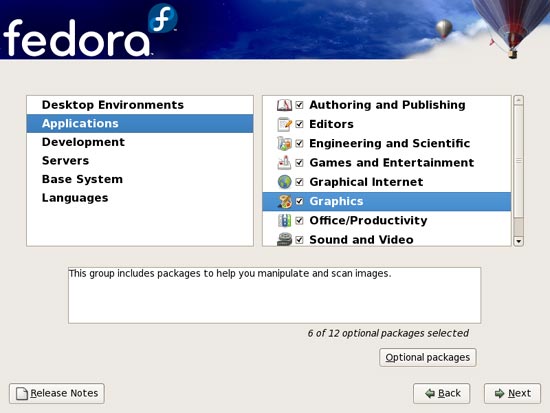This screenshot has height=413, width=550.
Task: Select the Graphical Internet label
Action: point(366,182)
